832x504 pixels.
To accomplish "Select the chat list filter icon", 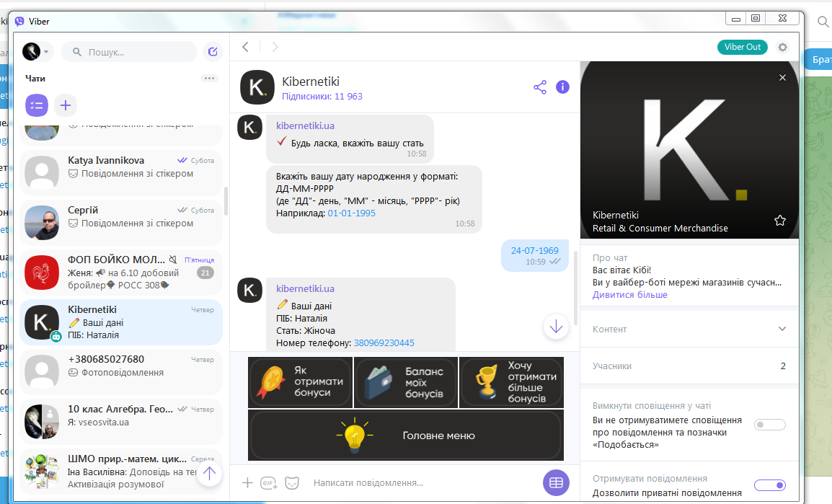I will 37,105.
